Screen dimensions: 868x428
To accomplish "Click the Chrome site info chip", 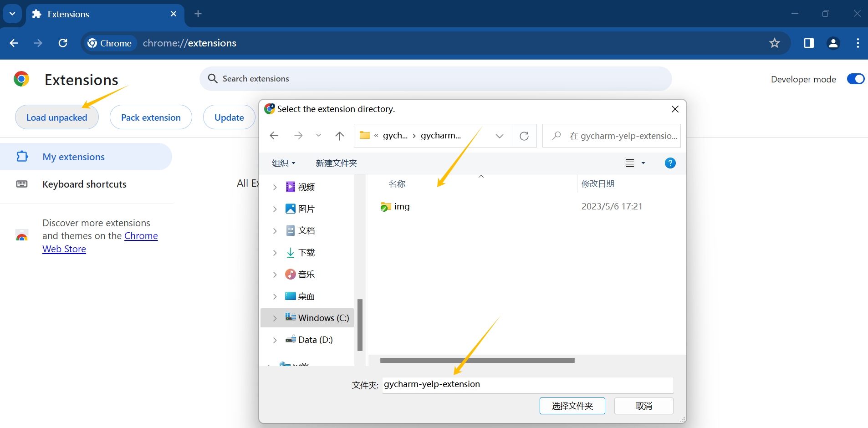I will tap(110, 43).
